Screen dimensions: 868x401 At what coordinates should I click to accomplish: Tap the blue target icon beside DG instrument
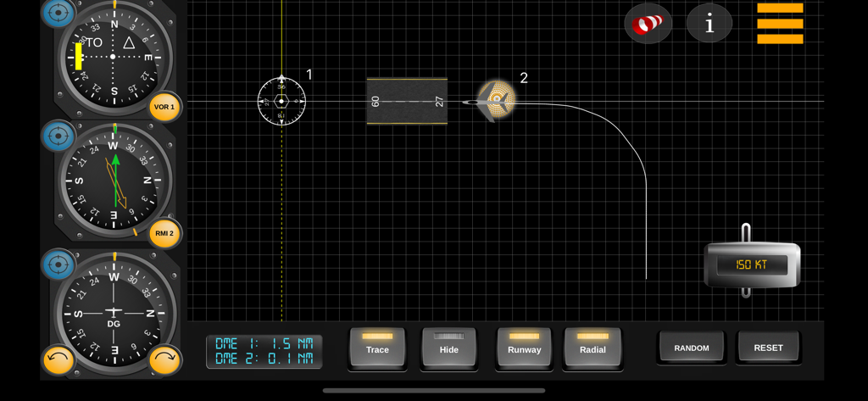coord(58,265)
